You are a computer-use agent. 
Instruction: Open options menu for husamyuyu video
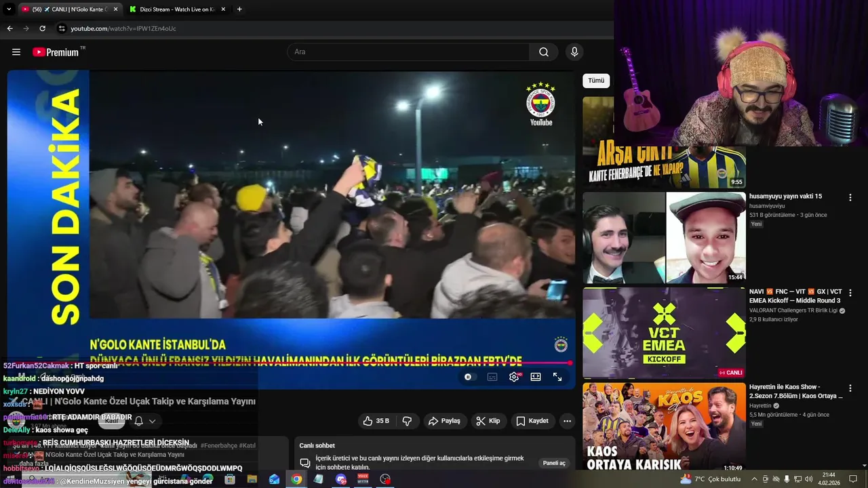[x=850, y=198]
